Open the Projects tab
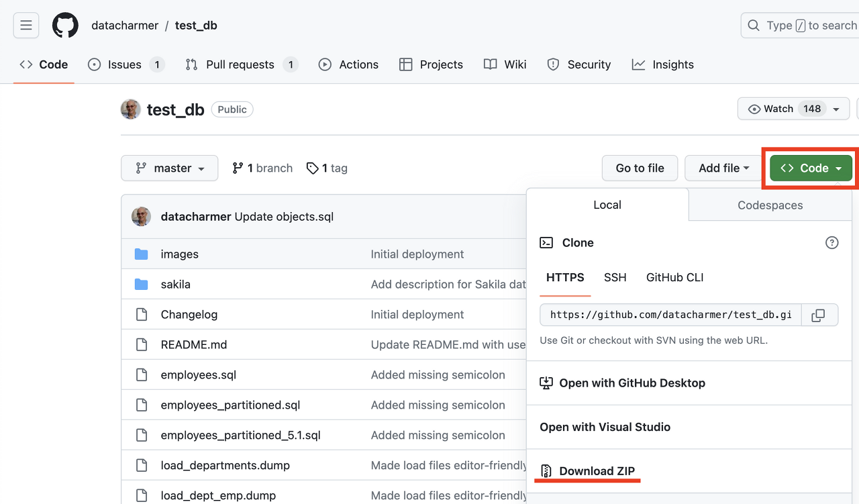The width and height of the screenshot is (859, 504). (x=431, y=64)
